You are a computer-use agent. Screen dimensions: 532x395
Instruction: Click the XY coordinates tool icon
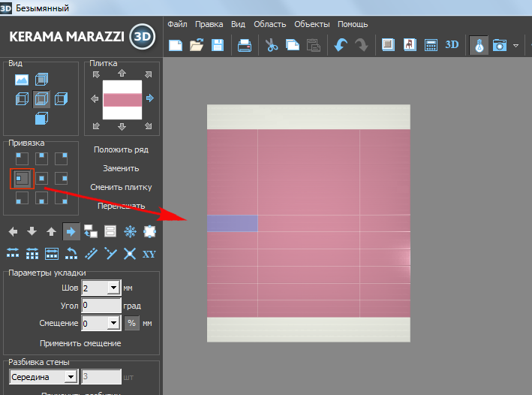point(149,254)
